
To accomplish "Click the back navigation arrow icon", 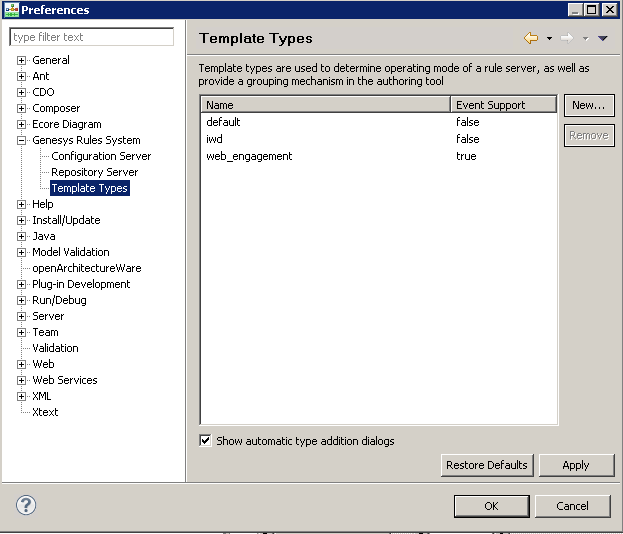I will pyautogui.click(x=531, y=39).
